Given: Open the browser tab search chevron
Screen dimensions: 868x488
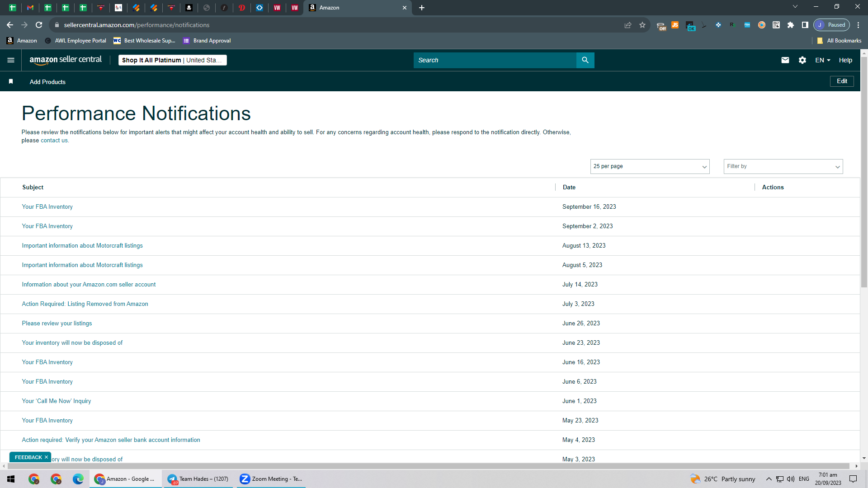Looking at the screenshot, I should click(x=795, y=7).
